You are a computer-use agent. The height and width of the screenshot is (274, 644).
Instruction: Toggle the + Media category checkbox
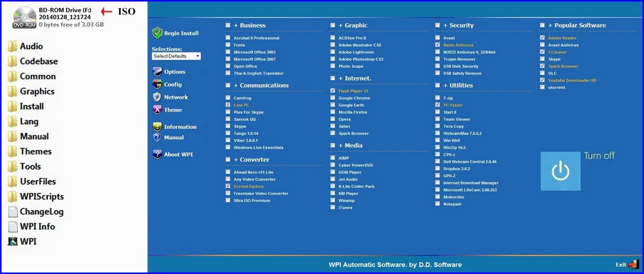point(333,146)
